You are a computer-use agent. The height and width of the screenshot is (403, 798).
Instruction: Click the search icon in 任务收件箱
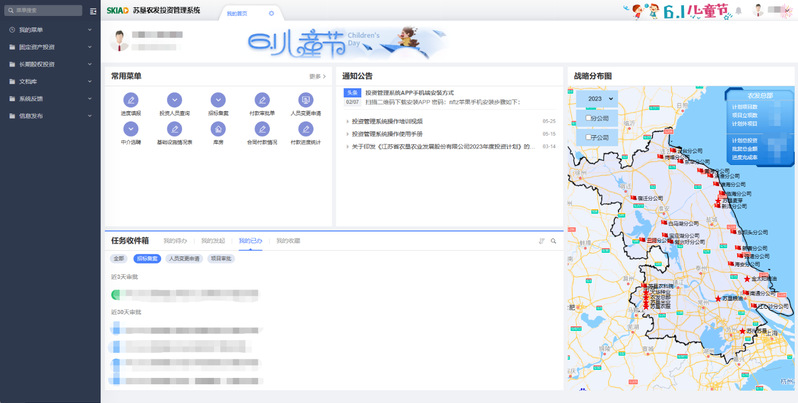[x=552, y=241]
